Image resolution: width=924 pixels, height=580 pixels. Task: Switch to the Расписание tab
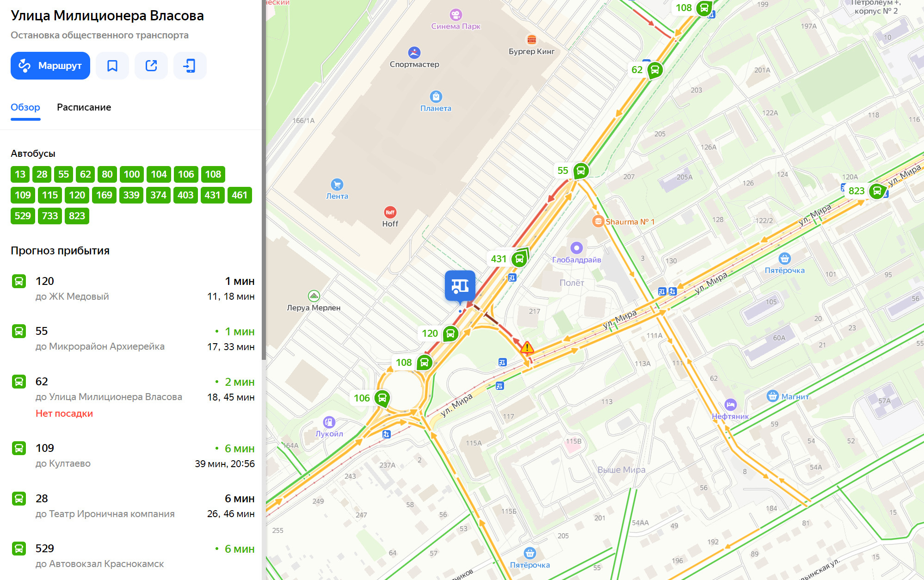tap(84, 107)
